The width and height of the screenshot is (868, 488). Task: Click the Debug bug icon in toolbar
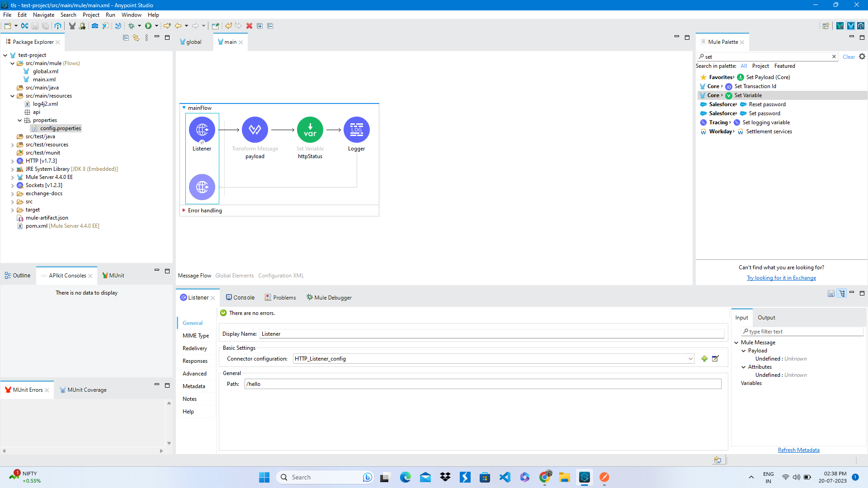tap(132, 26)
